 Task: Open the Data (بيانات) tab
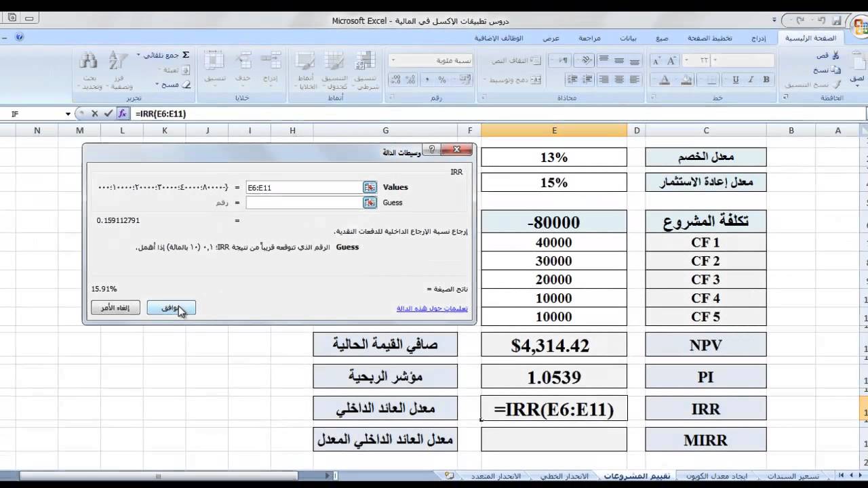(629, 39)
